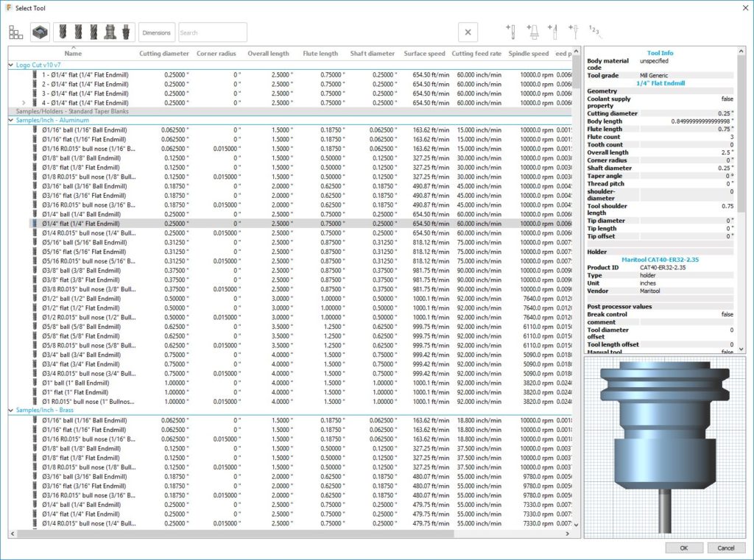Clear the filter with the X button

[468, 32]
